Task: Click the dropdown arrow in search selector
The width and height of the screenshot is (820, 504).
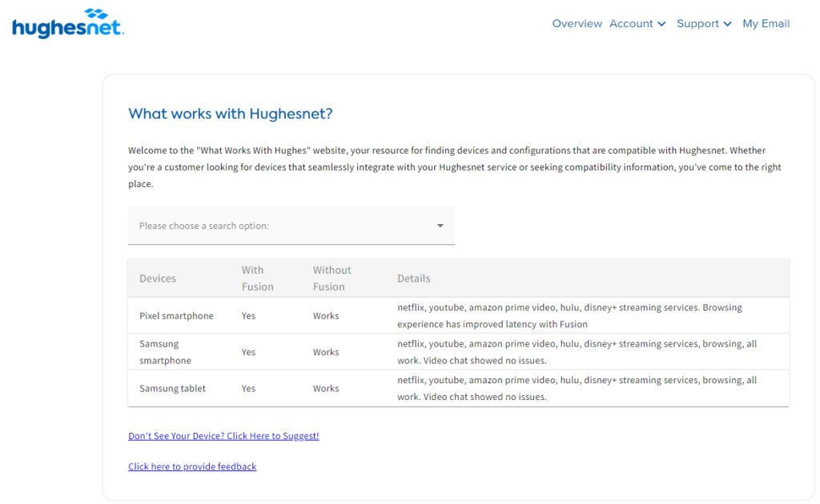Action: click(440, 226)
